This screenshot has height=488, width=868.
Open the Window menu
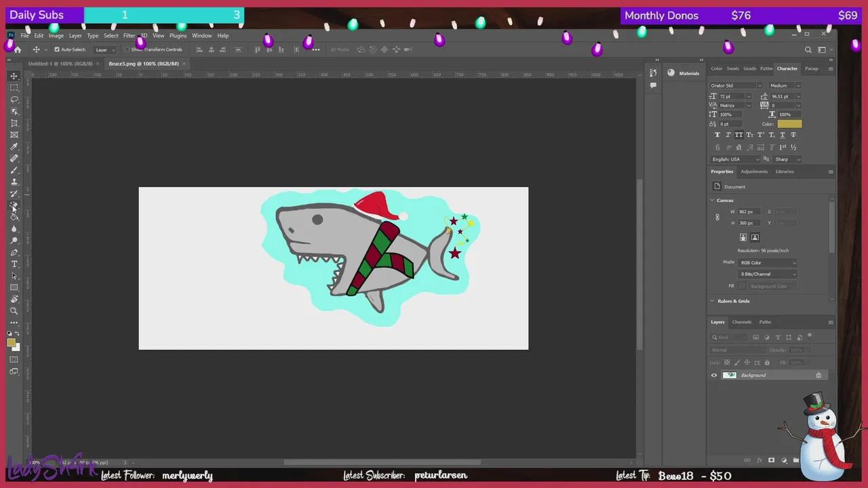(201, 35)
